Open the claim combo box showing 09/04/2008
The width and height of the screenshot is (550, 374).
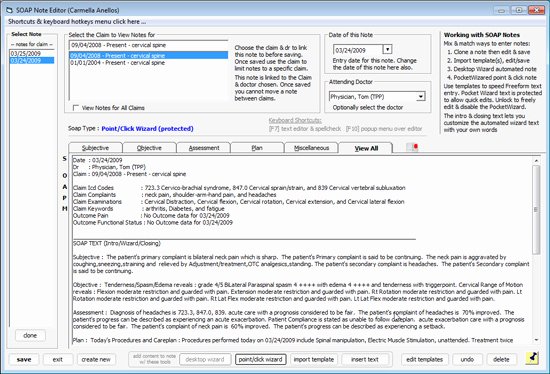(148, 45)
